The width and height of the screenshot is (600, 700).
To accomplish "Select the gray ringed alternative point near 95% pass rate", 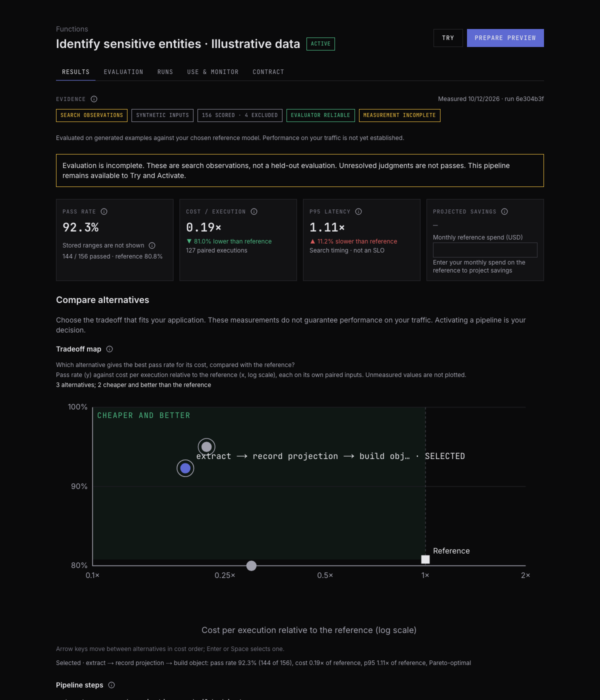I will [x=206, y=447].
